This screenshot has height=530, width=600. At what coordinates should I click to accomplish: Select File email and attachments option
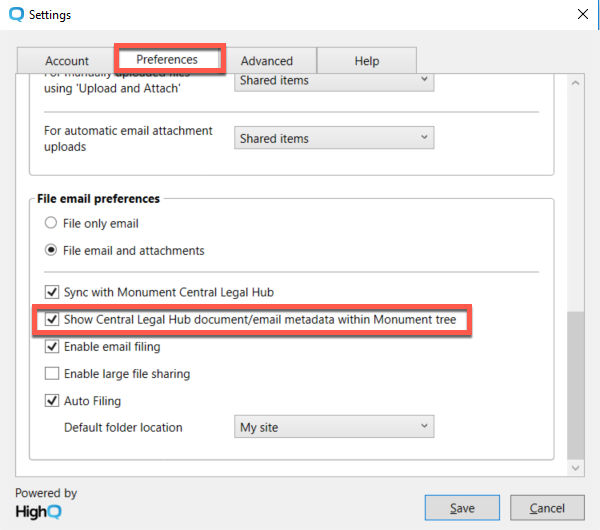click(51, 250)
